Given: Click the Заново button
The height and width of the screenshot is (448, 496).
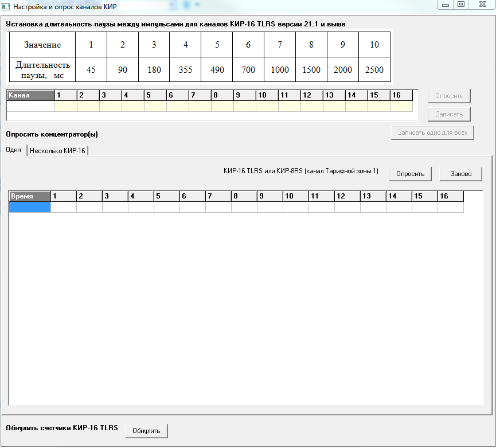Looking at the screenshot, I should point(460,174).
